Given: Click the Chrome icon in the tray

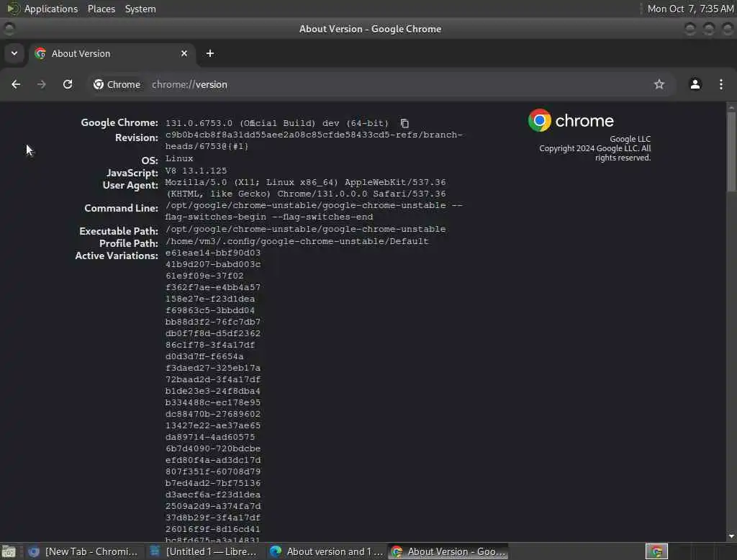Looking at the screenshot, I should [x=656, y=551].
